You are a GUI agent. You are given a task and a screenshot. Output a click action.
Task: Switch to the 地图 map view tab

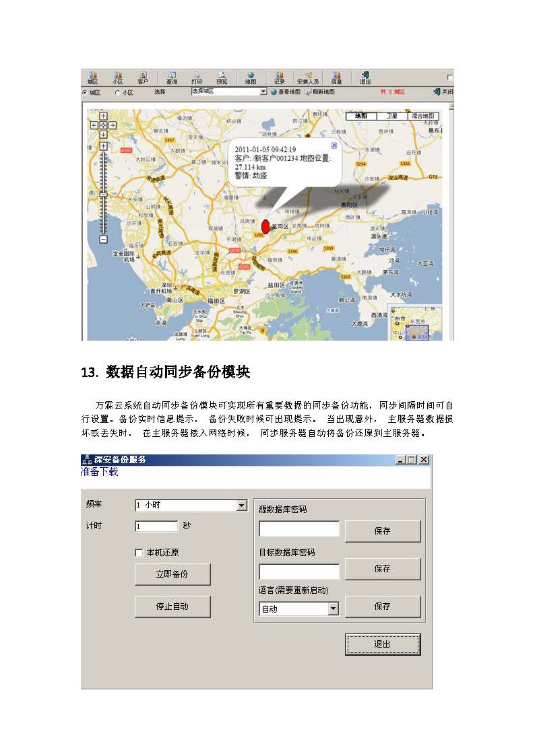pos(361,116)
